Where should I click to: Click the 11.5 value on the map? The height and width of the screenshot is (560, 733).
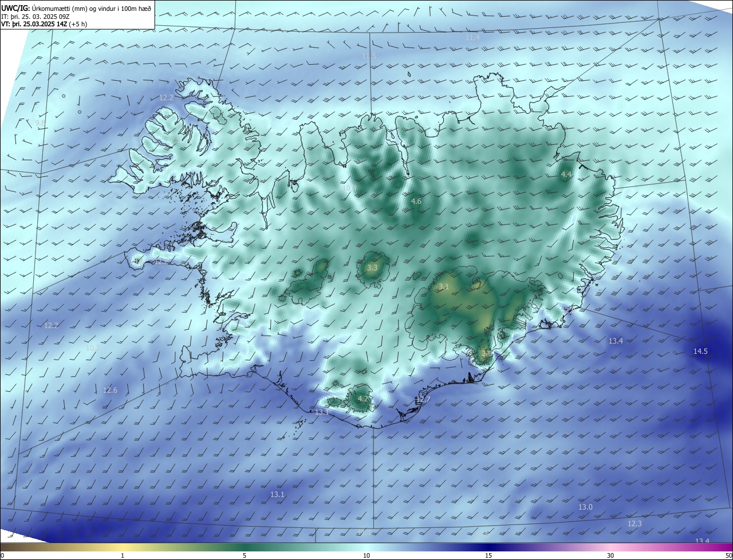pos(369,56)
